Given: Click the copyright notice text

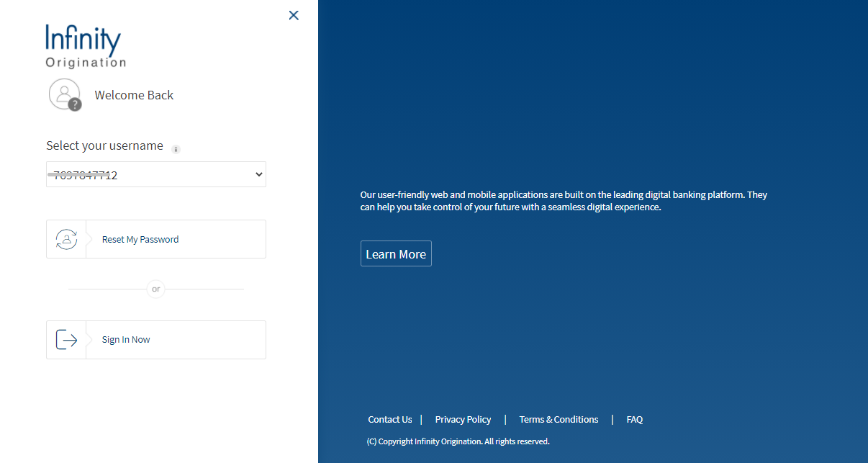Looking at the screenshot, I should 458,441.
